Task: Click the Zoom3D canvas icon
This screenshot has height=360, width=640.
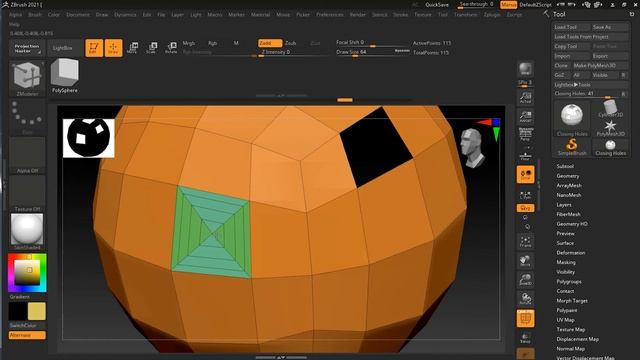Action: coord(525,280)
